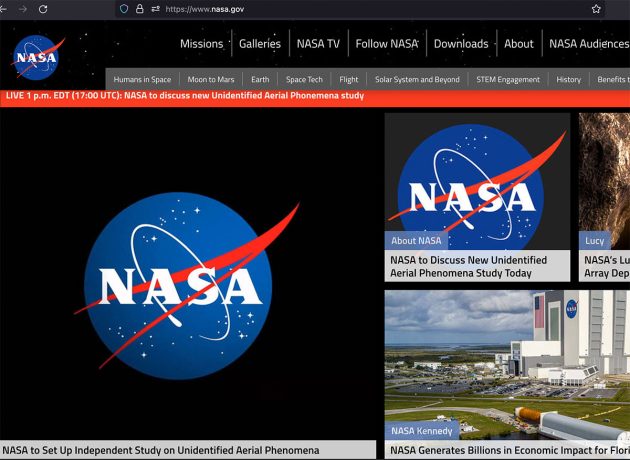Select the History topic
The height and width of the screenshot is (460, 630).
pos(569,80)
